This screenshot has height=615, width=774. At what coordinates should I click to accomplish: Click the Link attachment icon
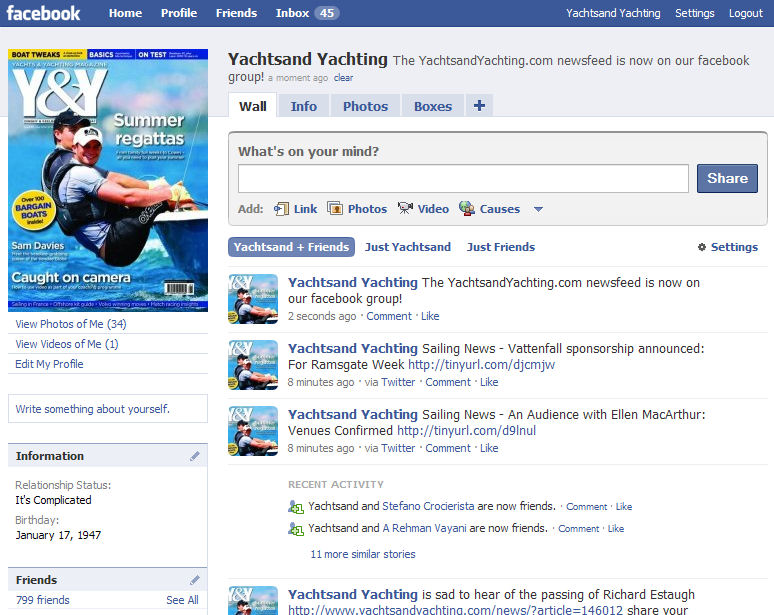(x=281, y=209)
